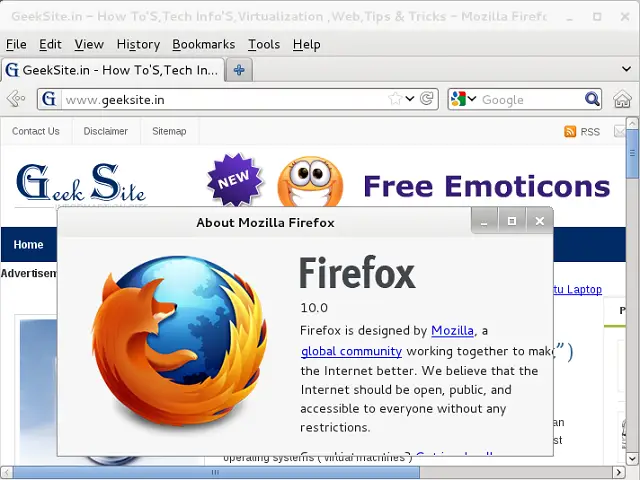Screen dimensions: 640x480
Task: Click the horizontal scrollbar thumb
Action: pyautogui.click(x=216, y=473)
